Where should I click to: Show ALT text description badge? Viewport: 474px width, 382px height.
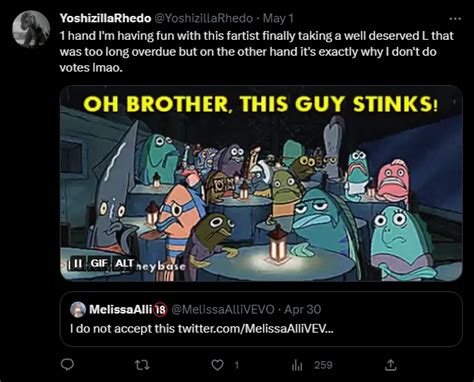tap(124, 263)
